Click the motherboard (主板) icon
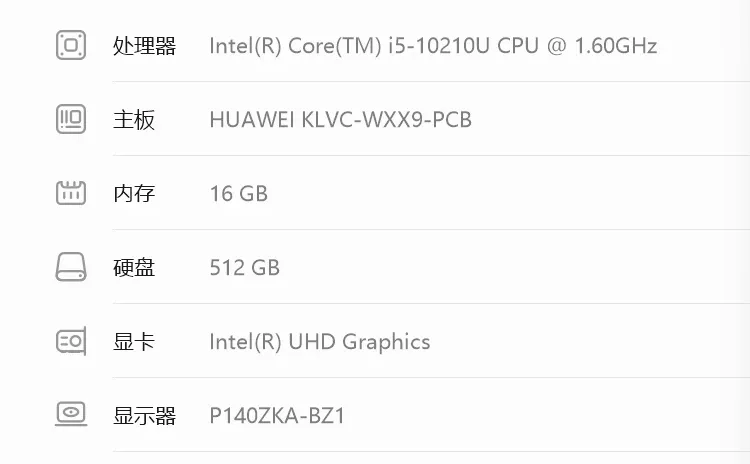Screen dimensions: 750x464 tap(71, 119)
